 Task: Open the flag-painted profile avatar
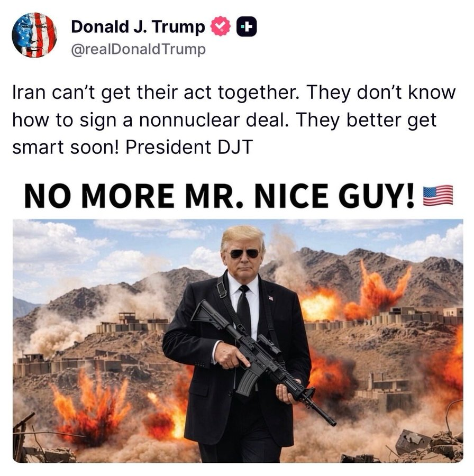(34, 35)
